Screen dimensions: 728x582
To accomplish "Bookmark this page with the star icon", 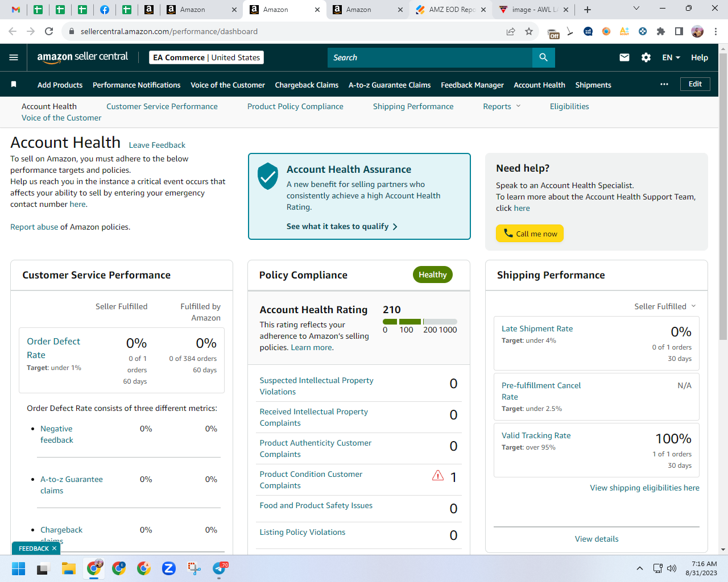I will pos(529,31).
